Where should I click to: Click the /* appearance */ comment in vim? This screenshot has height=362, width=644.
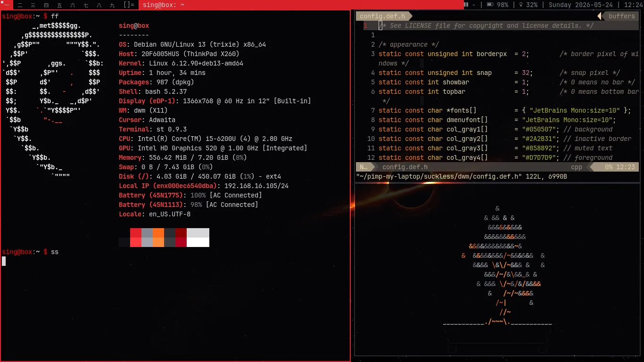(x=409, y=44)
